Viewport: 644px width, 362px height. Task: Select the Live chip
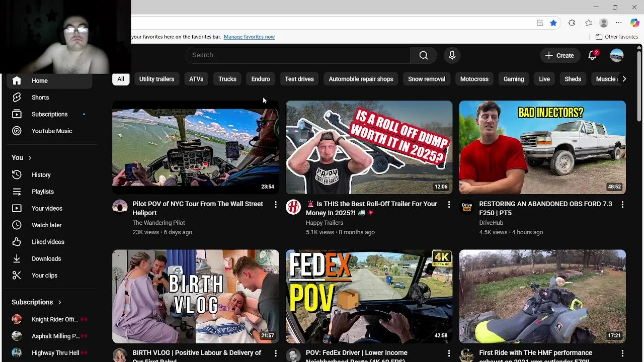pos(544,79)
